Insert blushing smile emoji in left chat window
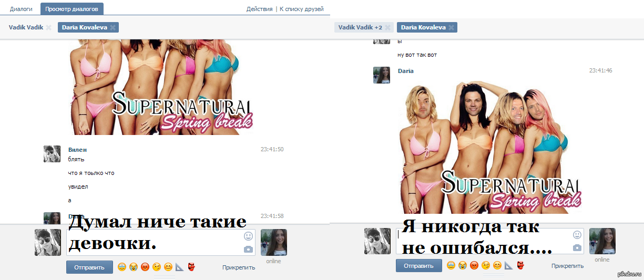This screenshot has height=280, width=644. point(168,267)
